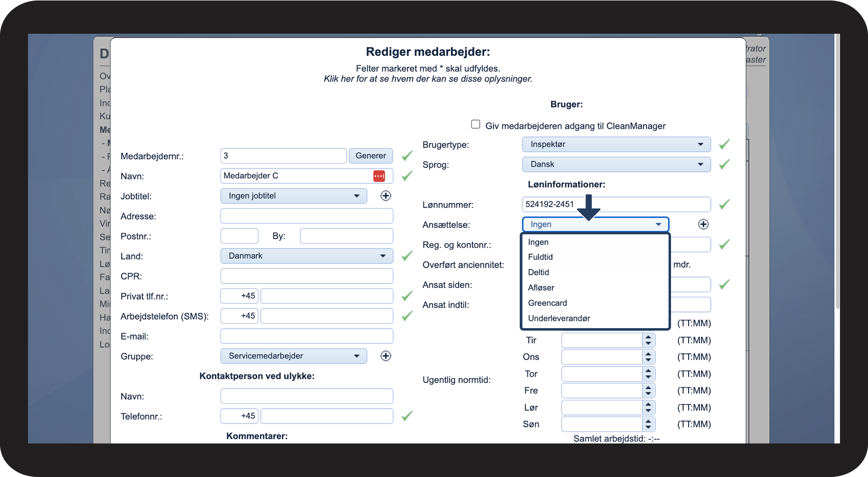Click the Generer button
Viewport: 868px width, 477px height.
tap(371, 156)
